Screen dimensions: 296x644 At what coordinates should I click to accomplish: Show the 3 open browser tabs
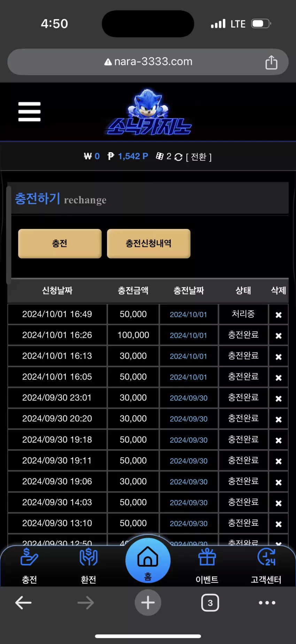tap(210, 603)
